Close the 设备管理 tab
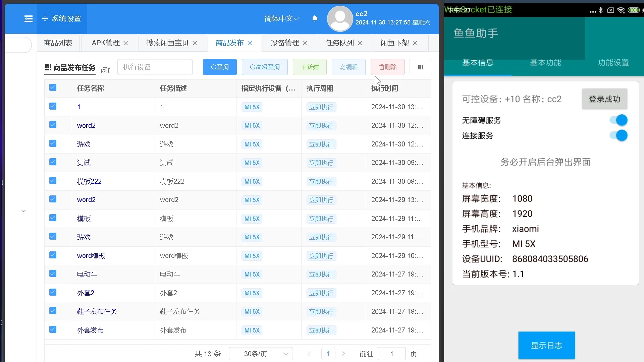644x362 pixels. (x=305, y=43)
